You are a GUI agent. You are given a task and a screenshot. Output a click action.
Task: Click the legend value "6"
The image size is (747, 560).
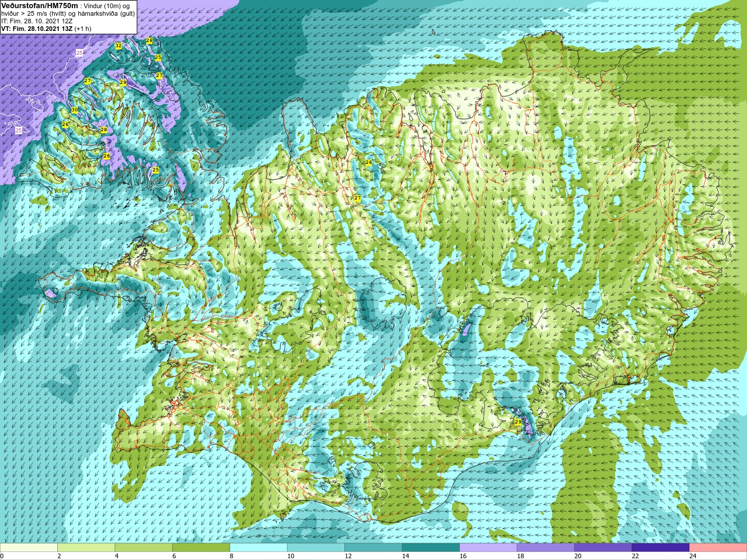[x=174, y=556]
